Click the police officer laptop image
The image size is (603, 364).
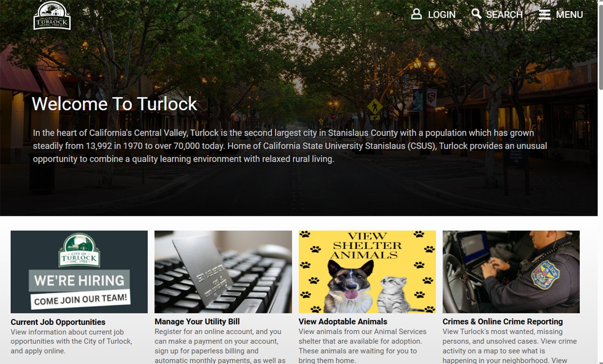tap(511, 272)
